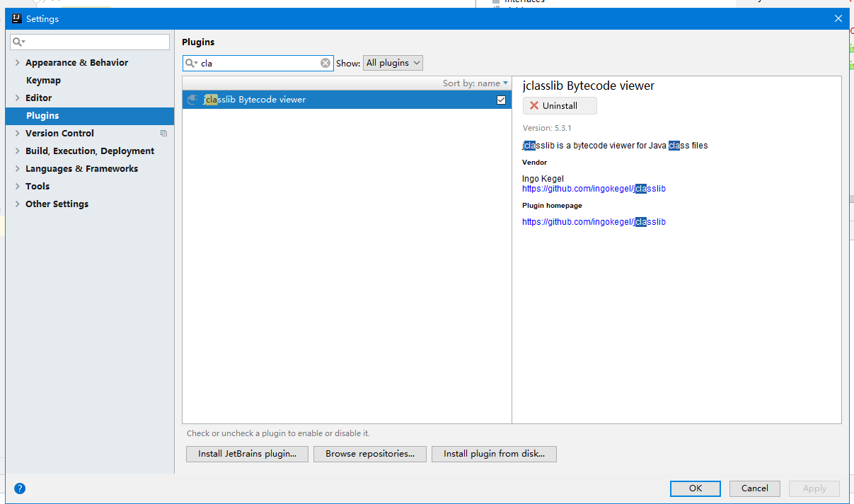
Task: Clear the plugin search text 'cla'
Action: click(x=325, y=63)
